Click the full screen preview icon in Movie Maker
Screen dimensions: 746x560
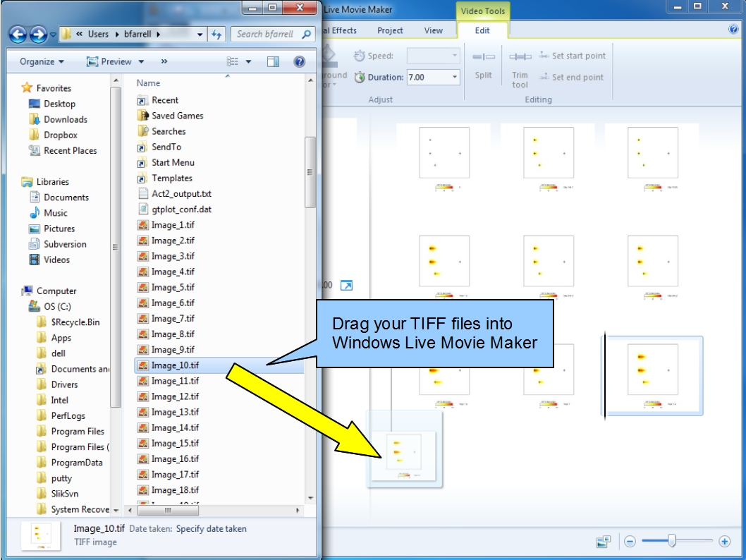[x=347, y=286]
